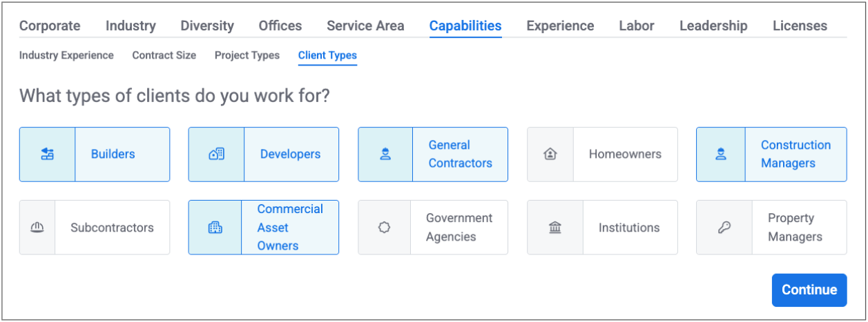Click the Developers building icon

[x=216, y=154]
